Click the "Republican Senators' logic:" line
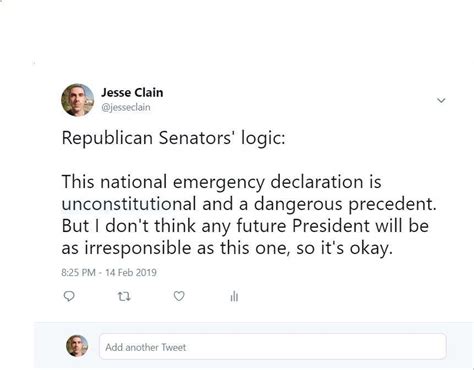Viewport: 474px width, 370px height. [174, 138]
